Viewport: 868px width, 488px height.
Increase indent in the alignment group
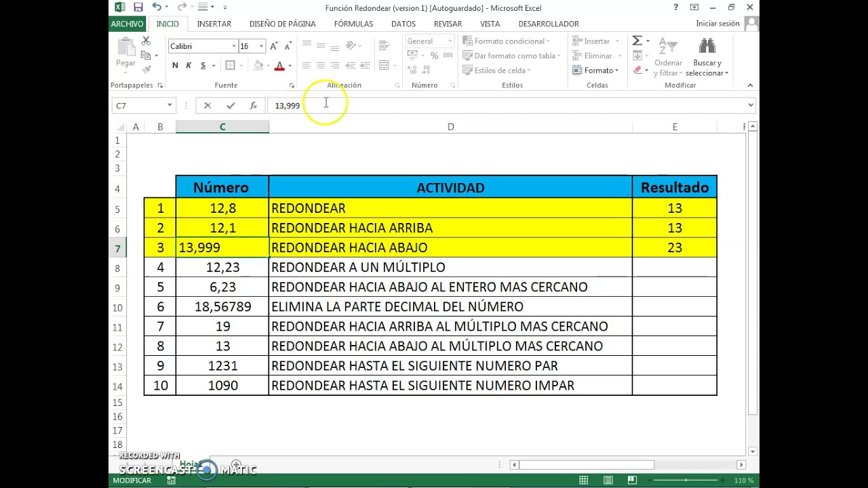click(365, 66)
